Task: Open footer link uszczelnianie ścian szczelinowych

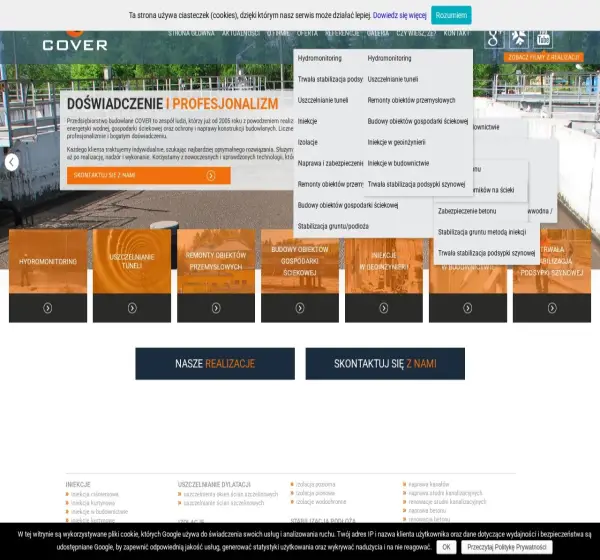Action: (x=223, y=503)
